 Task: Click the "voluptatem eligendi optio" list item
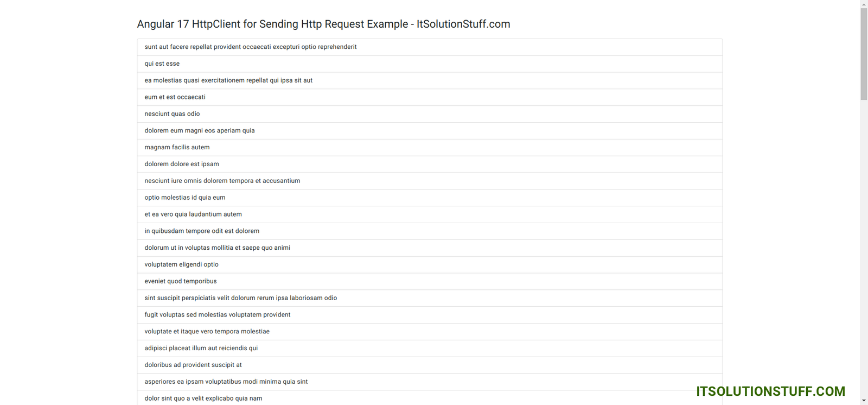tap(182, 264)
